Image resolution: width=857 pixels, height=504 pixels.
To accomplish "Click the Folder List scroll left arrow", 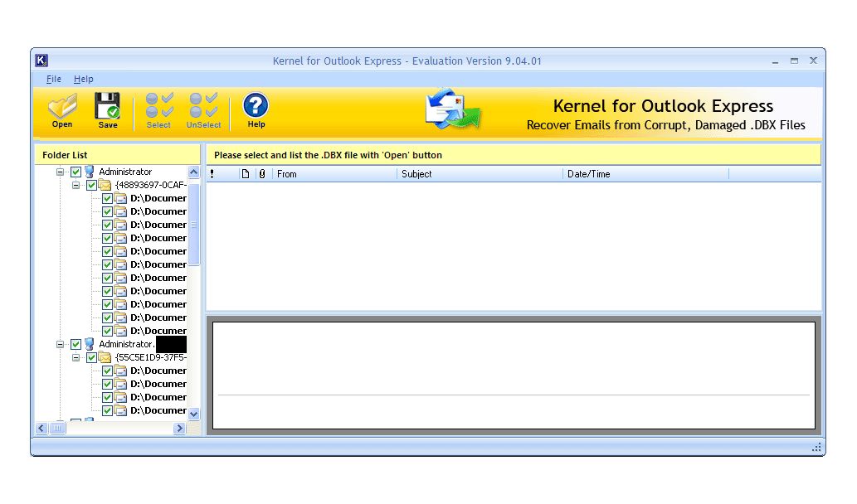I will [41, 429].
